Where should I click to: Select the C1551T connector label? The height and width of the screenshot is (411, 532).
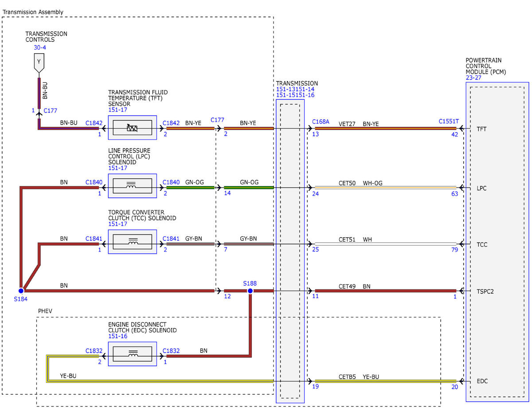point(449,121)
